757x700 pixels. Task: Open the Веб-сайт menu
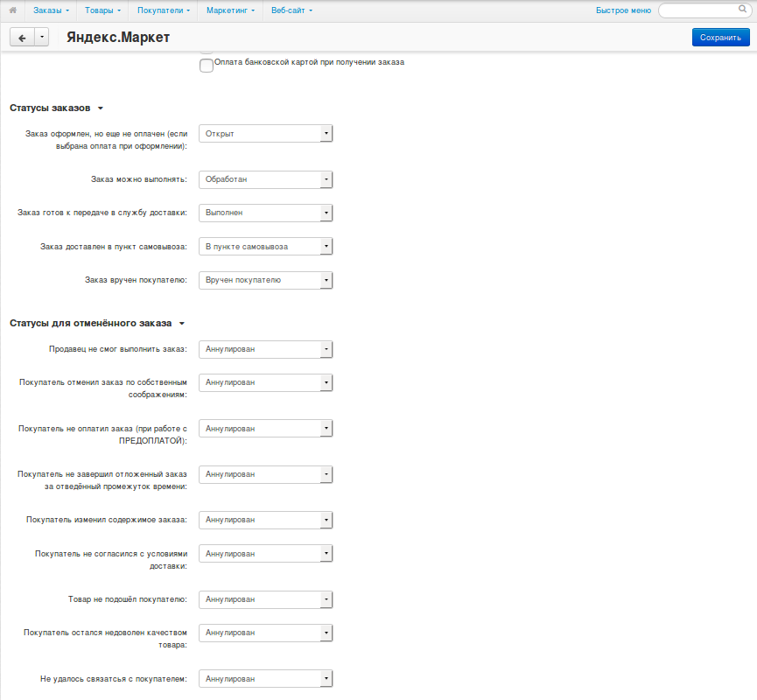(x=291, y=10)
